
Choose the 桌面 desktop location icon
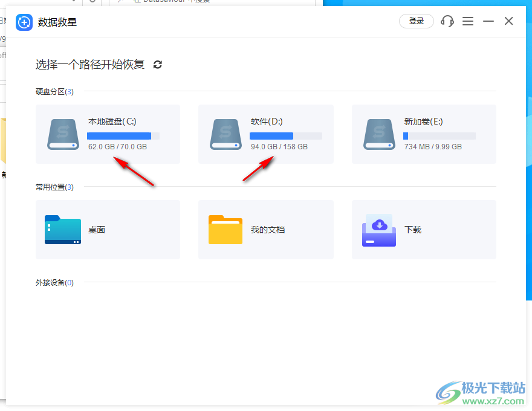(63, 230)
